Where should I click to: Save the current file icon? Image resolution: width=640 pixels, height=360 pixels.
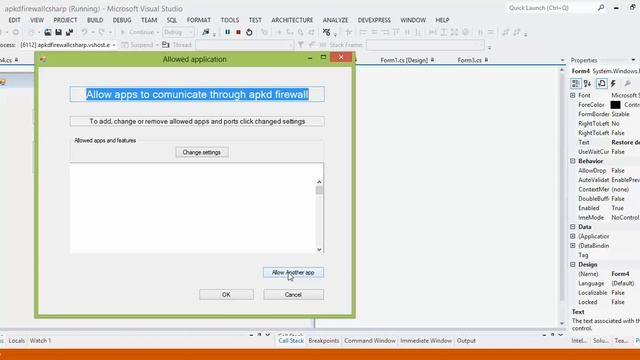(58, 32)
